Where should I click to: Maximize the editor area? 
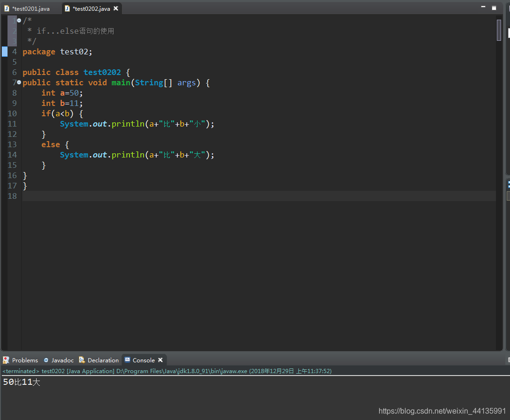(494, 8)
